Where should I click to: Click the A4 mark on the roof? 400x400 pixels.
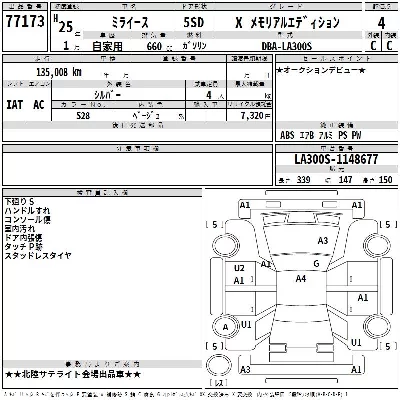(301, 278)
